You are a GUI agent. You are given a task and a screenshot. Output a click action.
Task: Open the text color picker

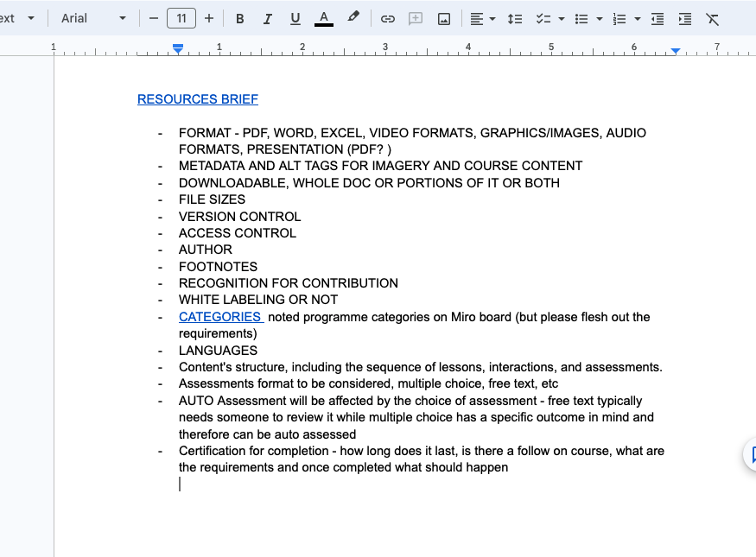(324, 18)
